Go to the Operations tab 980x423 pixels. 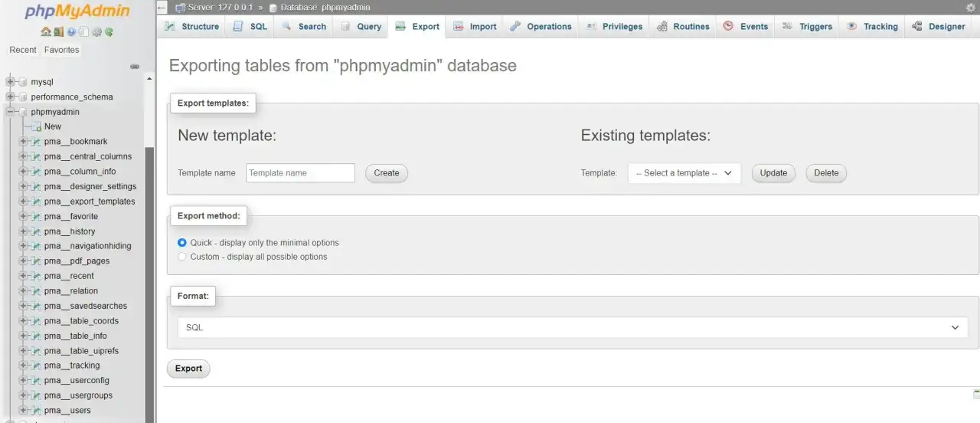tap(541, 26)
